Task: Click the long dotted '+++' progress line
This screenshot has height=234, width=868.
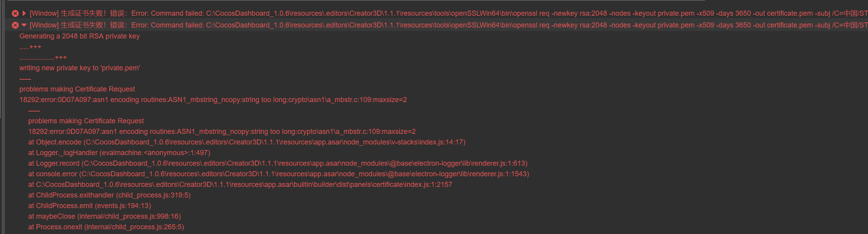Action: click(x=43, y=57)
